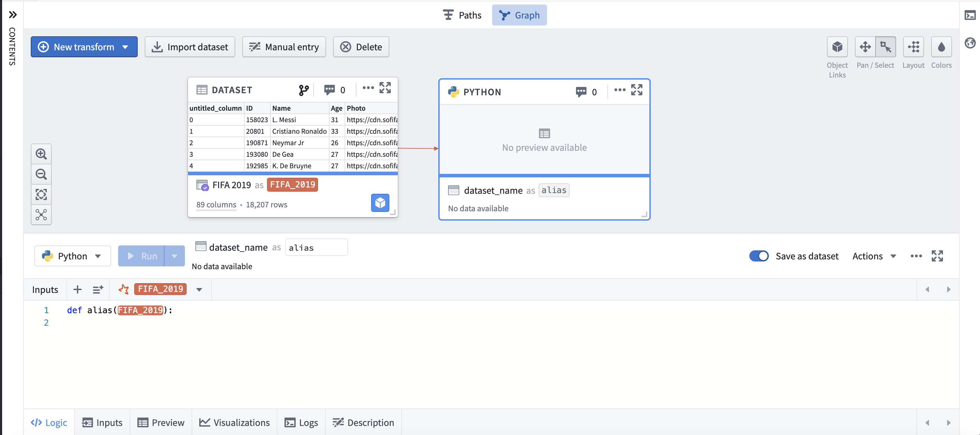Image resolution: width=980 pixels, height=435 pixels.
Task: Open the Python language dropdown
Action: [73, 256]
